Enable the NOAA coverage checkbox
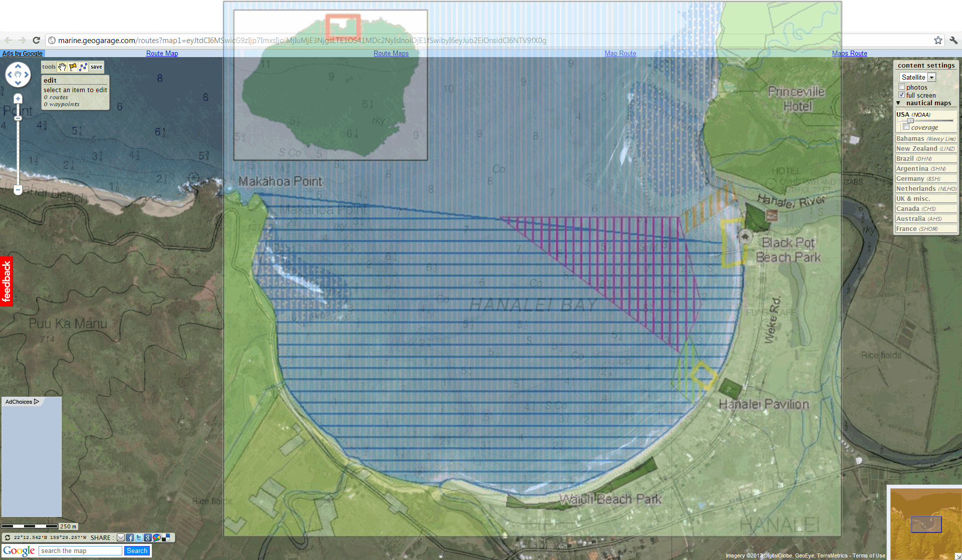Image resolution: width=962 pixels, height=560 pixels. pos(906,127)
